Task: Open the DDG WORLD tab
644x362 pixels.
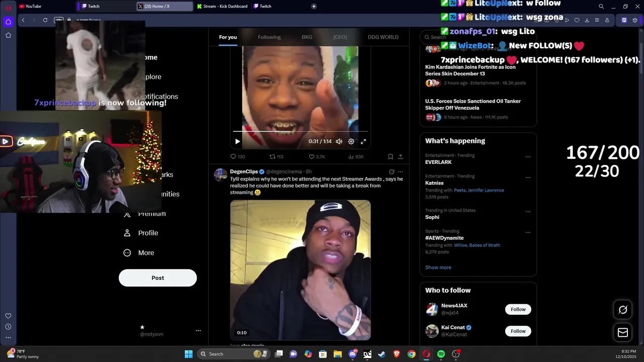Action: point(383,37)
